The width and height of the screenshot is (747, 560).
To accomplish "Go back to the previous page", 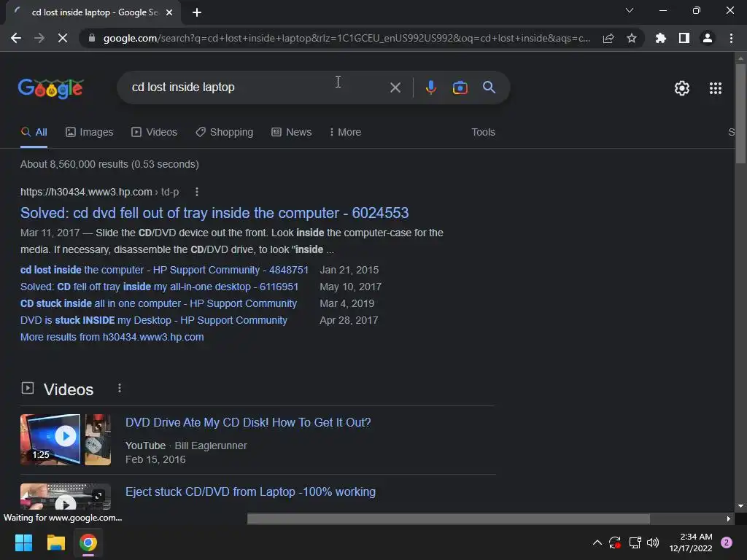I will 16,38.
